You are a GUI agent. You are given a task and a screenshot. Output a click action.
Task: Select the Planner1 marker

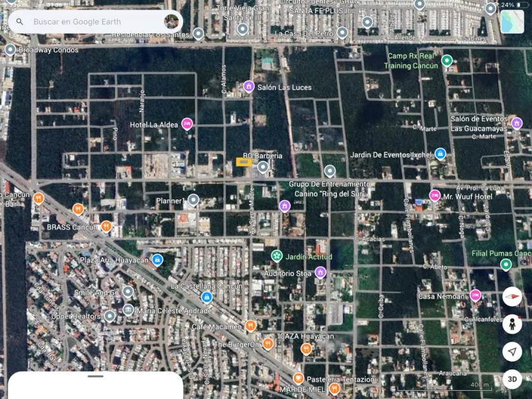click(193, 200)
